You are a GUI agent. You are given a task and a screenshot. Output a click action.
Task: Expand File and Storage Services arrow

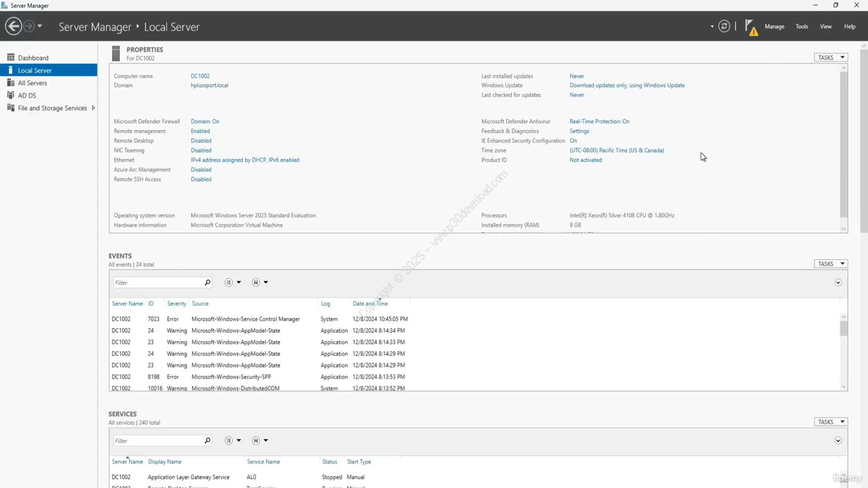pyautogui.click(x=93, y=108)
